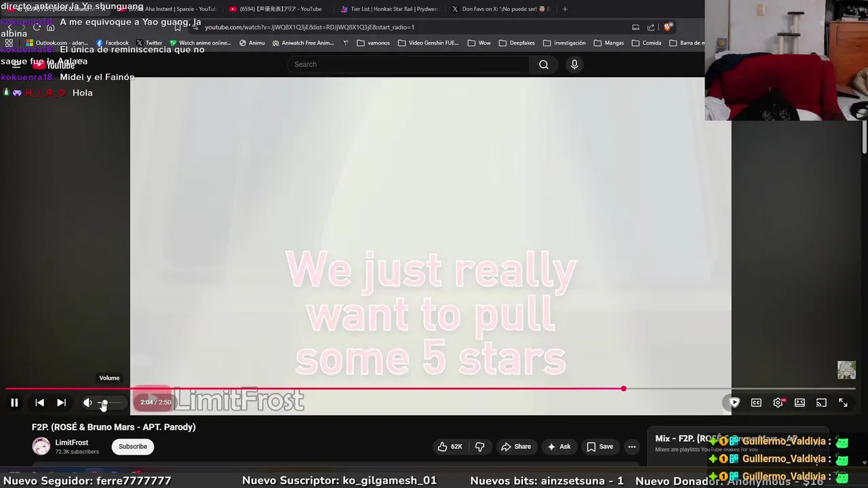Open Outlook.com bookmark
The image size is (868, 488).
(x=57, y=43)
